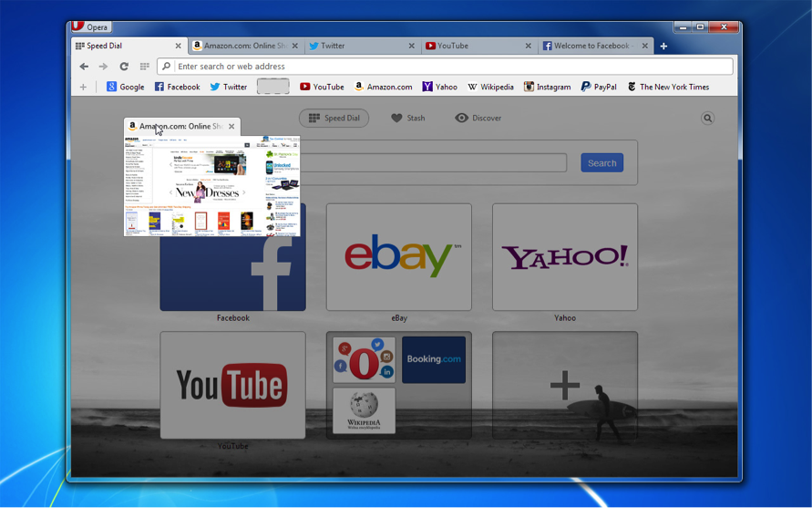
Task: Close the Speed Dial tab
Action: (178, 46)
